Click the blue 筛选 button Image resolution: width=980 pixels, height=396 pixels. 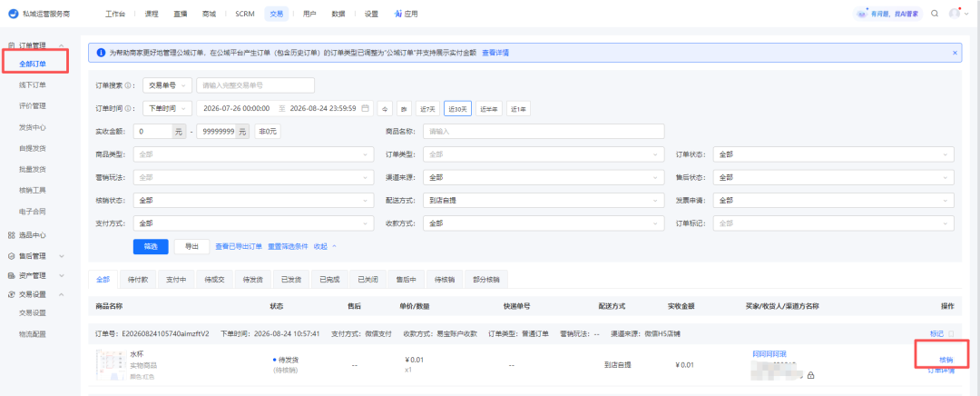tap(151, 246)
